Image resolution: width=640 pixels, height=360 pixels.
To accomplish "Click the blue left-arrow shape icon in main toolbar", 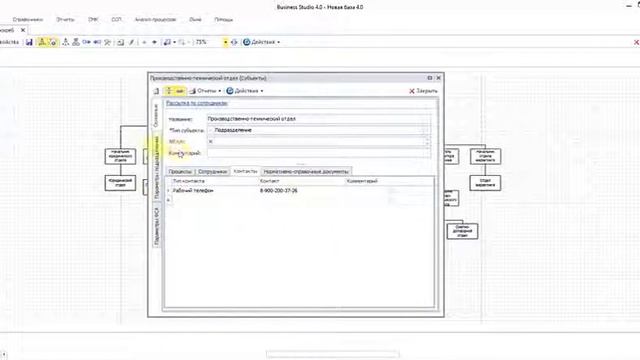I will (x=97, y=42).
